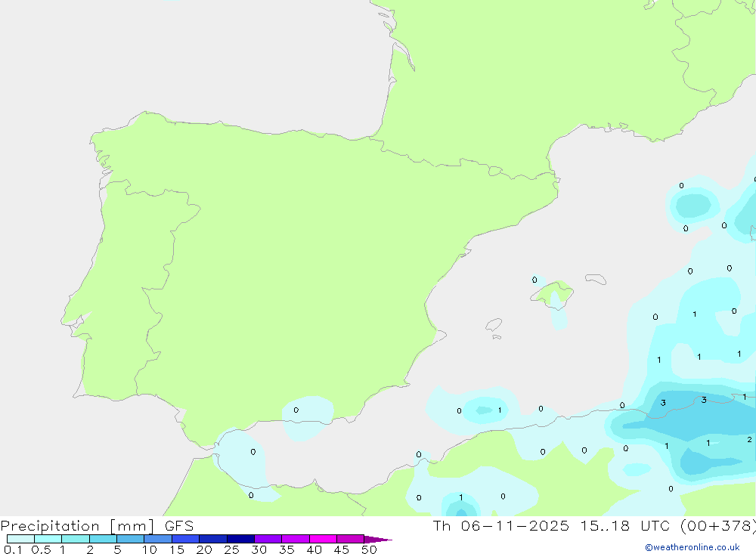Click the '45' legend scale label
Screen dimensions: 756x554
point(342,549)
